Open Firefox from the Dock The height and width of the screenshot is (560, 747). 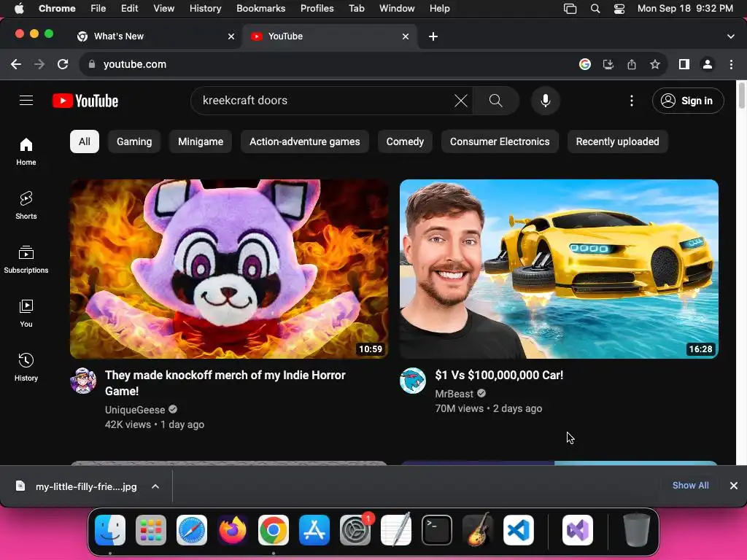point(233,530)
